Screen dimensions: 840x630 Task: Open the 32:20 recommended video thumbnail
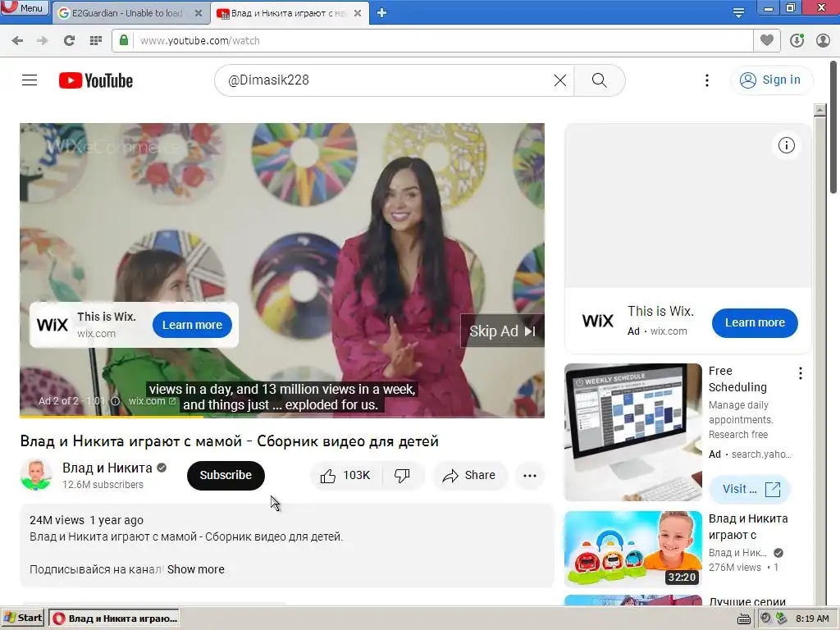coord(633,549)
